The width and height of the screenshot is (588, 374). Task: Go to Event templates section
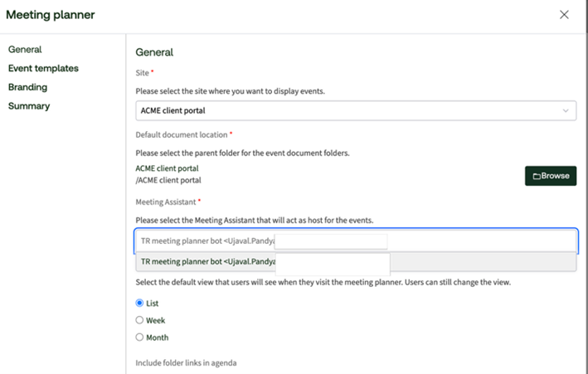(43, 68)
